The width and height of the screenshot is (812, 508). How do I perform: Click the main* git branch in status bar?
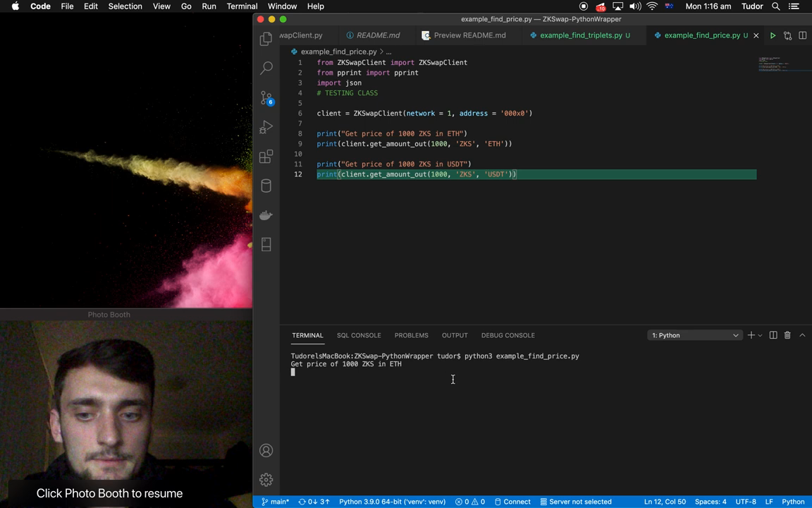click(x=275, y=502)
